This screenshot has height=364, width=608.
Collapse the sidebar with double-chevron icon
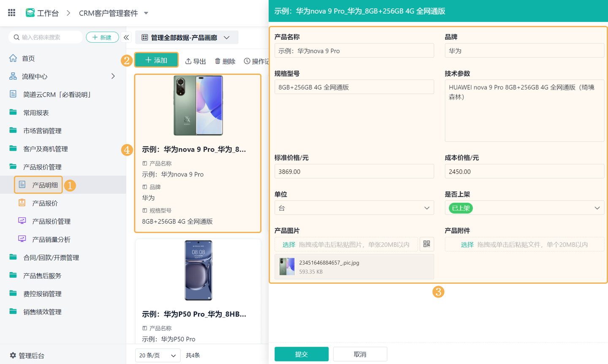(x=126, y=37)
